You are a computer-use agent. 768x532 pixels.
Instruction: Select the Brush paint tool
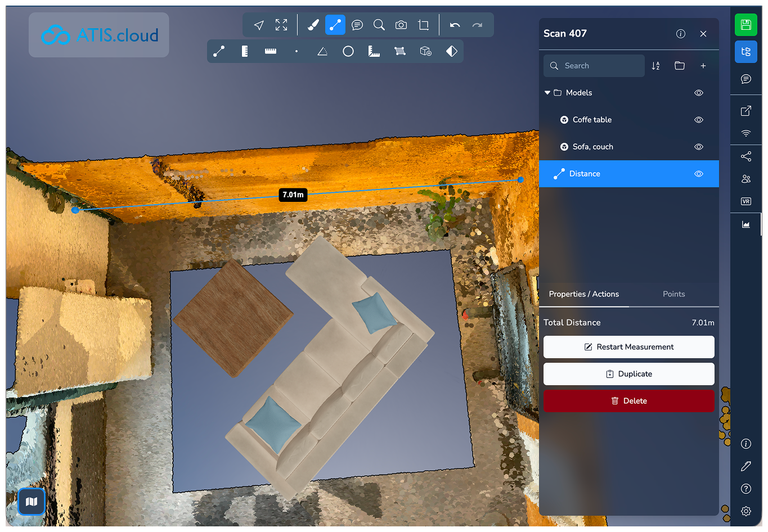pos(313,25)
